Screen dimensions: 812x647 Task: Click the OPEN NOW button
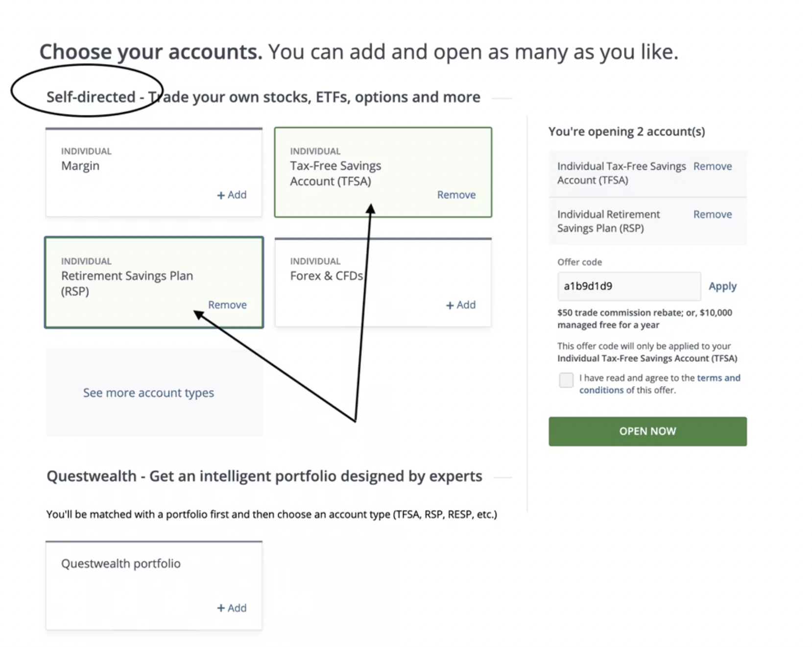pyautogui.click(x=647, y=431)
